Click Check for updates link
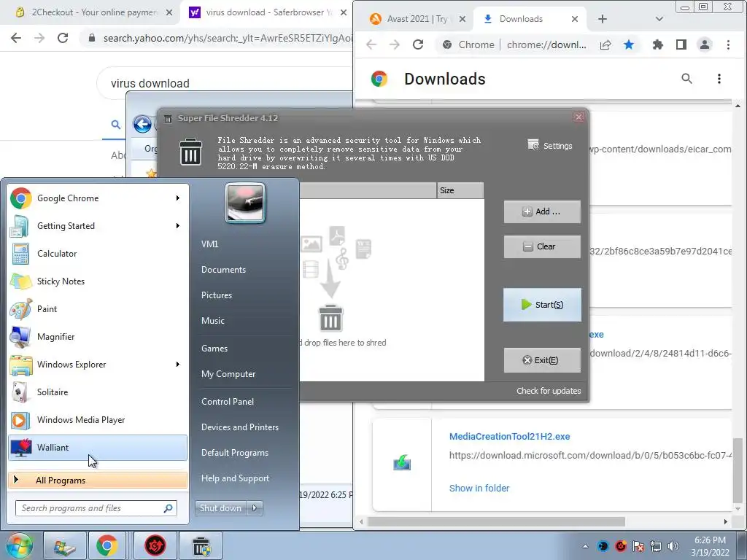Viewport: 747px width, 560px height. [x=549, y=391]
